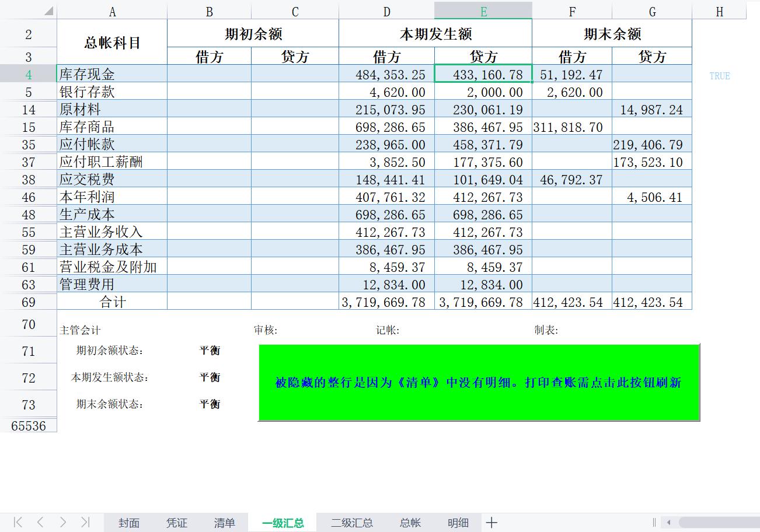760x532 pixels.
Task: Click the first-sheet navigation arrow
Action: [x=18, y=523]
